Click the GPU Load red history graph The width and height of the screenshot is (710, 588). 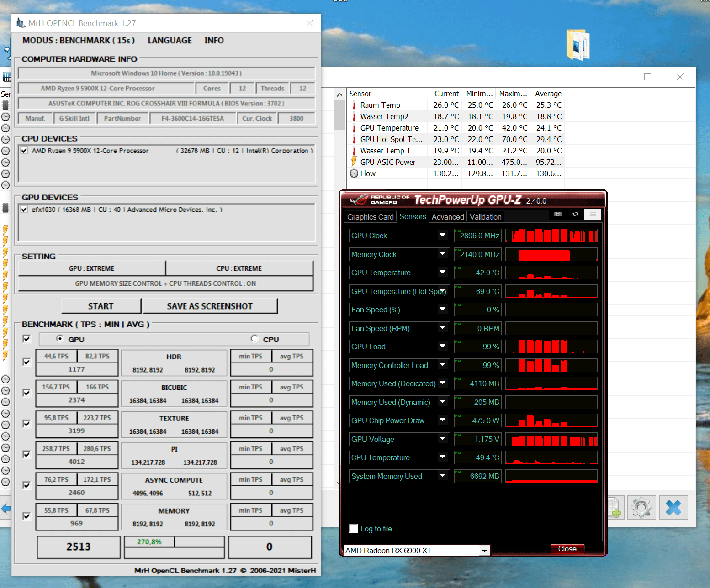coord(551,346)
